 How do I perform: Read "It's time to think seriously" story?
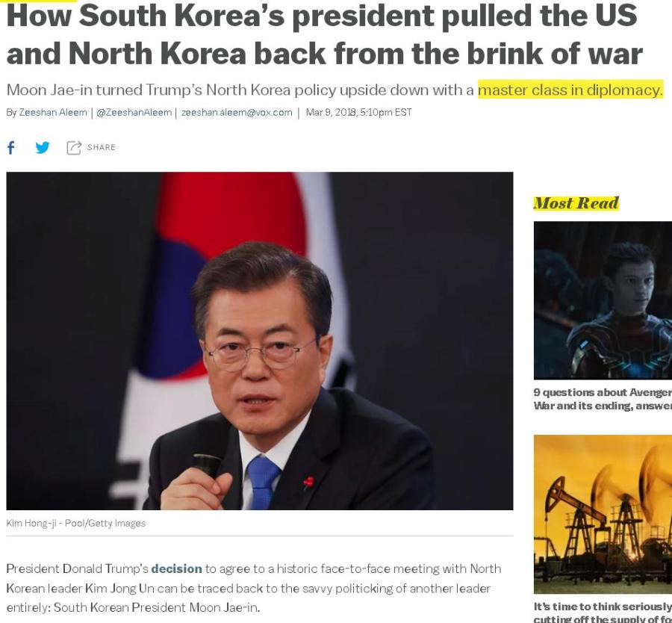pos(603,613)
